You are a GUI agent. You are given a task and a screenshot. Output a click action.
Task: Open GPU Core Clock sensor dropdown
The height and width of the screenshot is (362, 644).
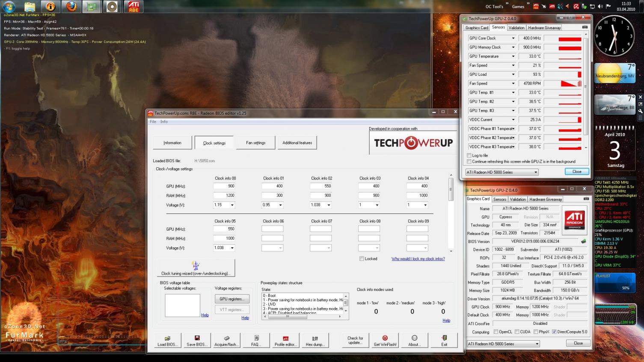coord(513,38)
